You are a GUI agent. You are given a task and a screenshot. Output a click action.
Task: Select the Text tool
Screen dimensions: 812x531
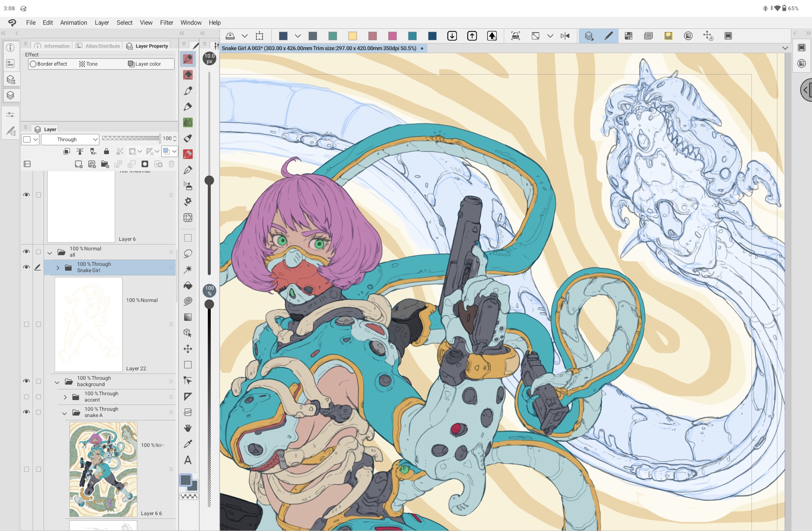188,460
